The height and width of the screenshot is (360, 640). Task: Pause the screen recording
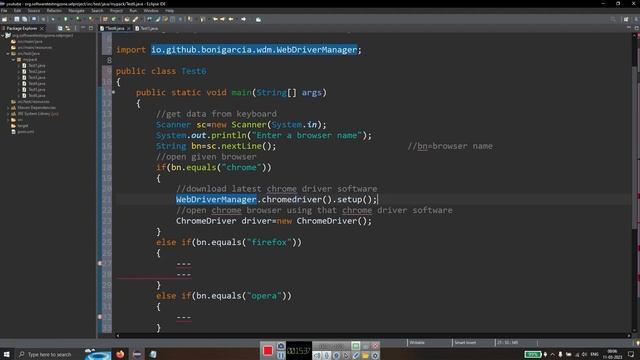(281, 356)
